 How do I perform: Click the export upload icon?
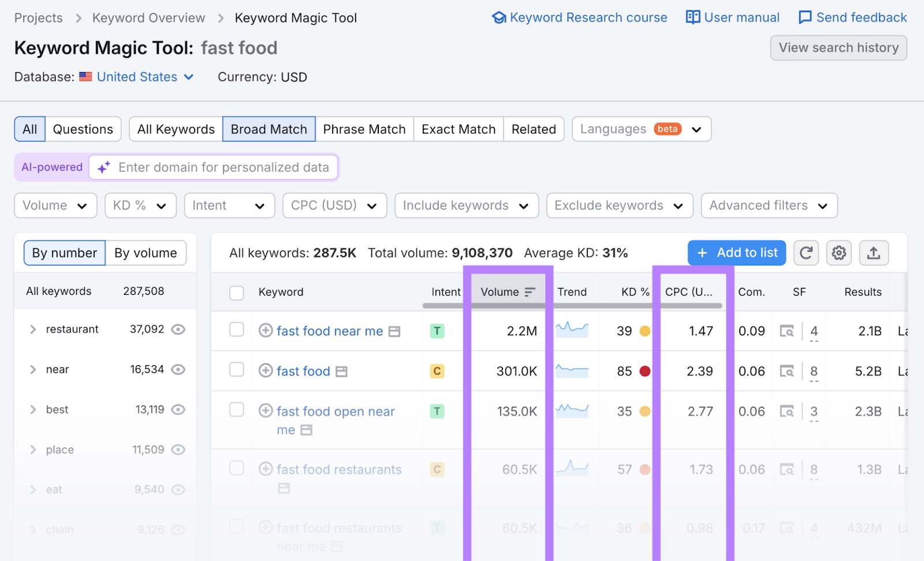click(x=873, y=253)
